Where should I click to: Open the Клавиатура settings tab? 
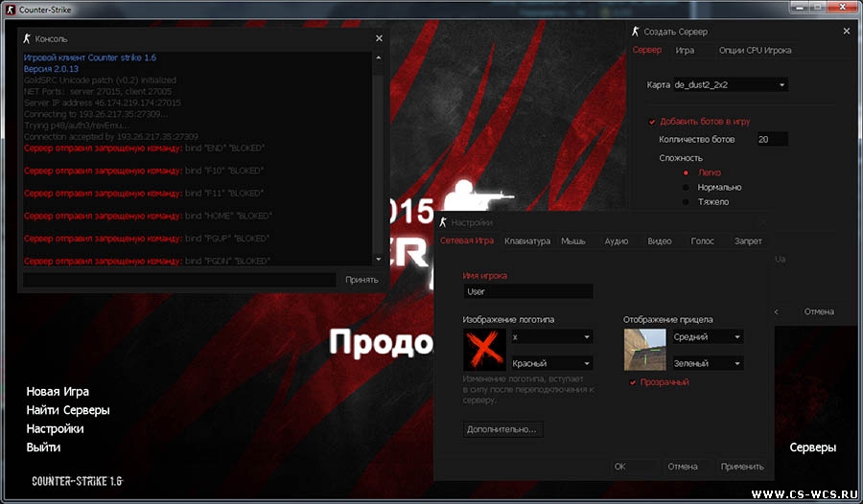click(x=527, y=241)
